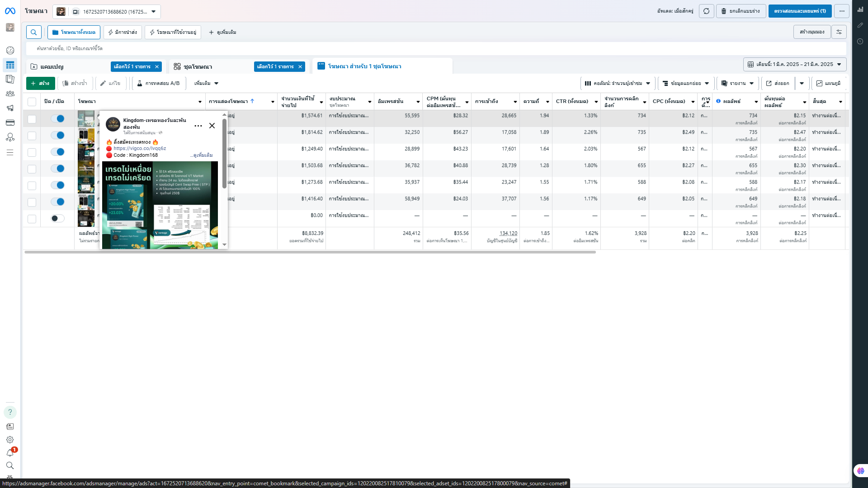Open the breakdown dropdown
This screenshot has height=488, width=868.
click(686, 83)
